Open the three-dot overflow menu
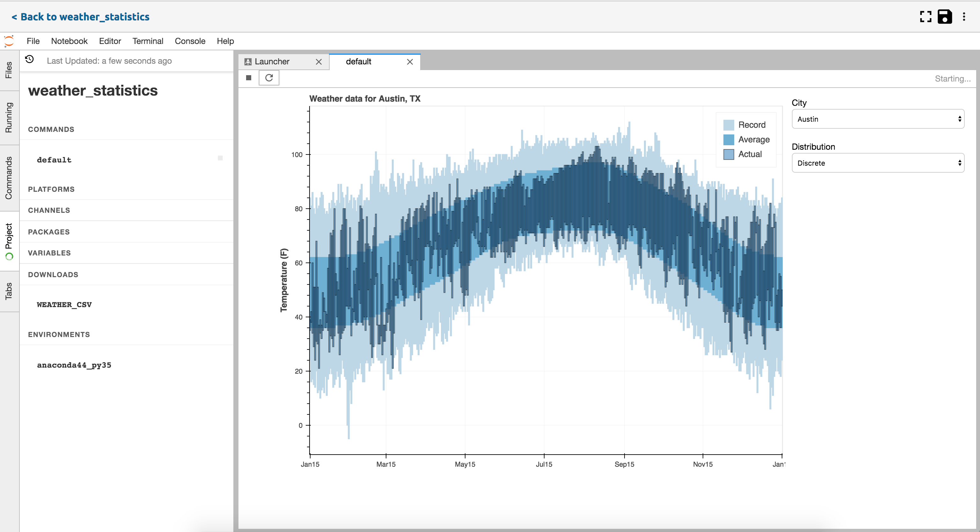The image size is (980, 532). [964, 17]
